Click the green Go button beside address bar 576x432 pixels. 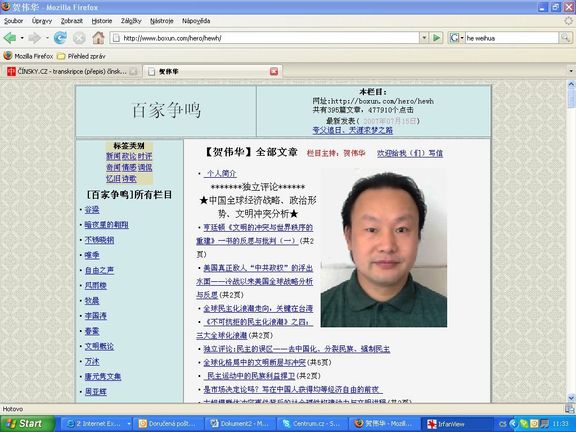pos(436,37)
